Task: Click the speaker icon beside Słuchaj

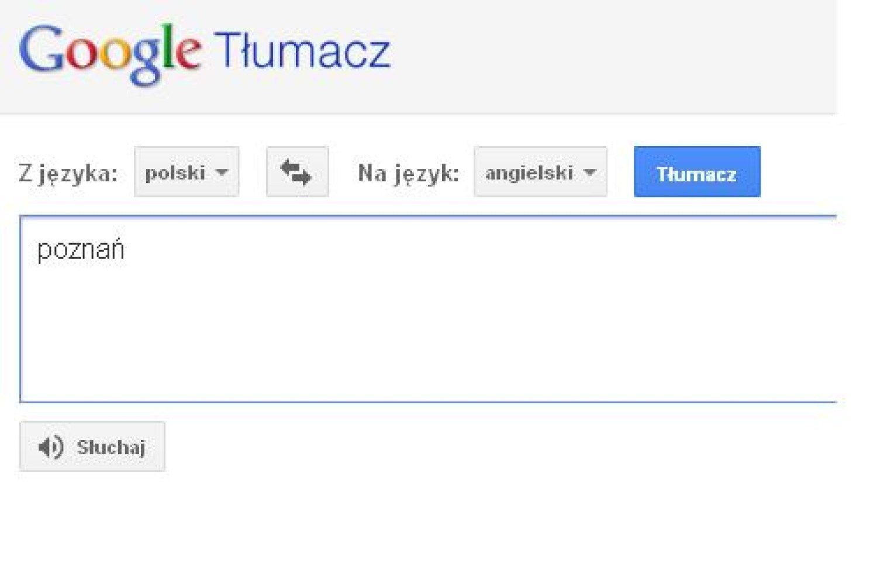Action: [x=51, y=447]
